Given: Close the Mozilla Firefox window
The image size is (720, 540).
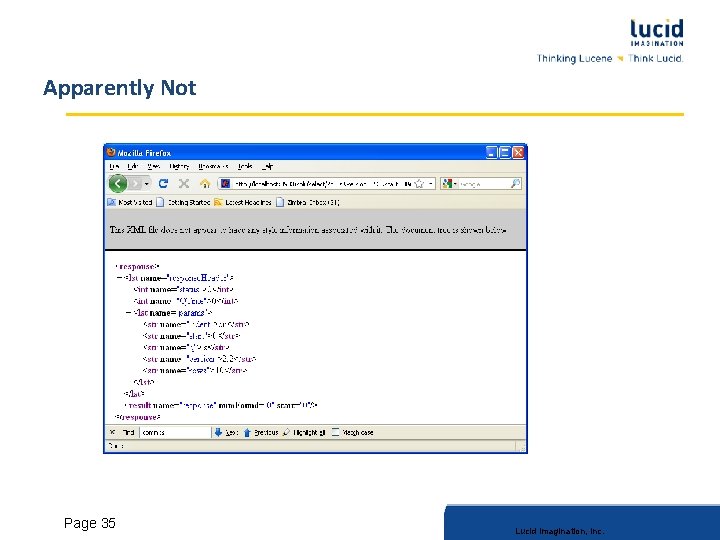Looking at the screenshot, I should 518,152.
